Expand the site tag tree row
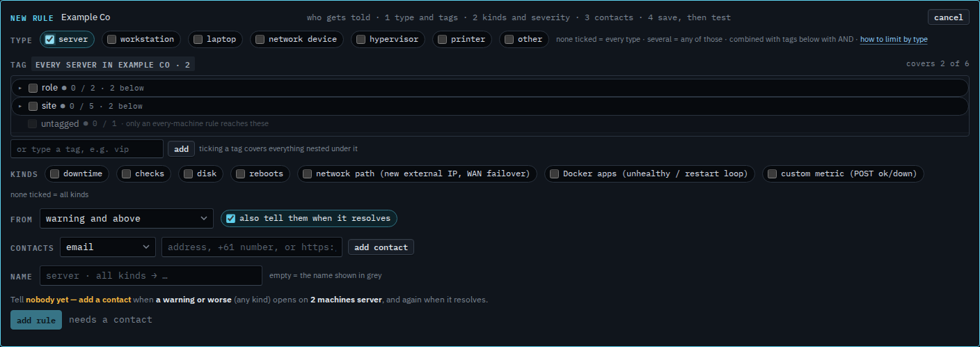 (x=20, y=106)
